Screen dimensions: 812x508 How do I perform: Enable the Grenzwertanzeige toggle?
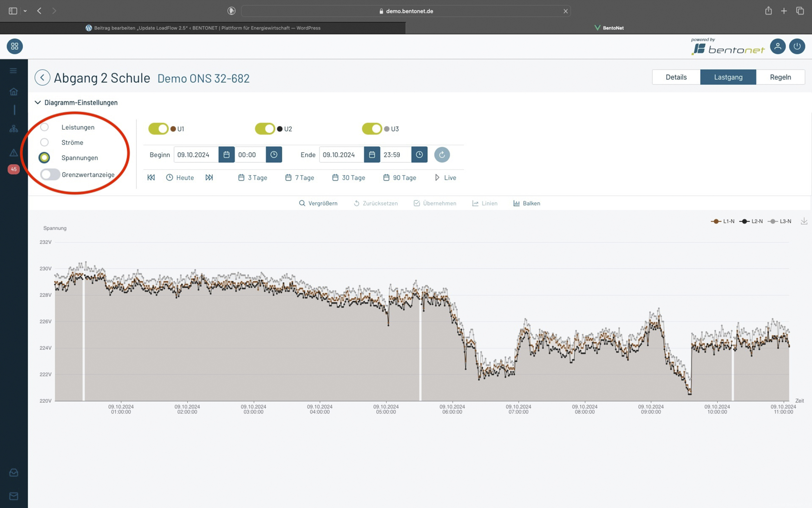pyautogui.click(x=50, y=174)
